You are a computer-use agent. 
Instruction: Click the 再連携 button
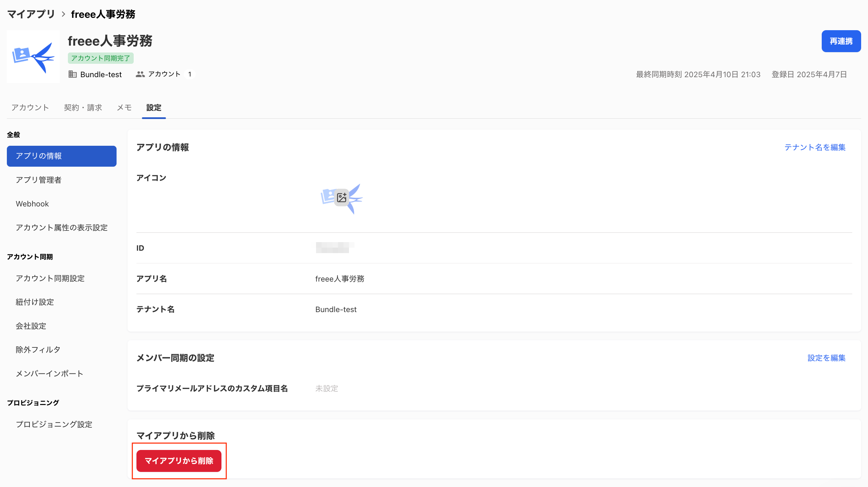pyautogui.click(x=841, y=41)
